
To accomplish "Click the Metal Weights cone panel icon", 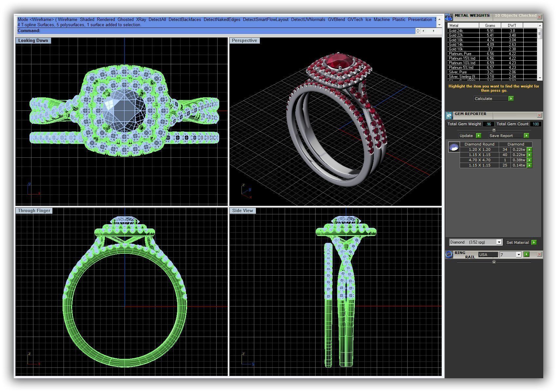I will point(449,17).
